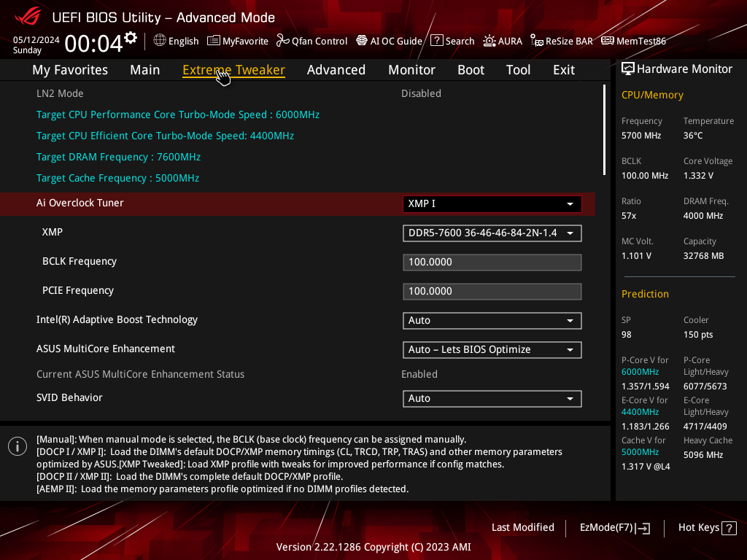Open the MyFavorite list icon
Viewport: 747px width, 560px height.
coord(214,41)
